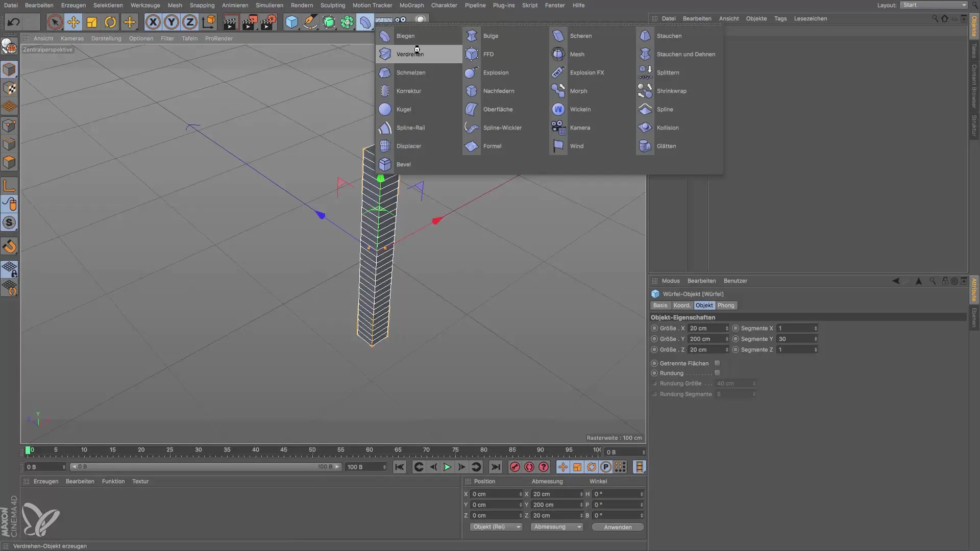Screen dimensions: 980x551
Task: Click the Undo arrow icon
Action: (14, 22)
